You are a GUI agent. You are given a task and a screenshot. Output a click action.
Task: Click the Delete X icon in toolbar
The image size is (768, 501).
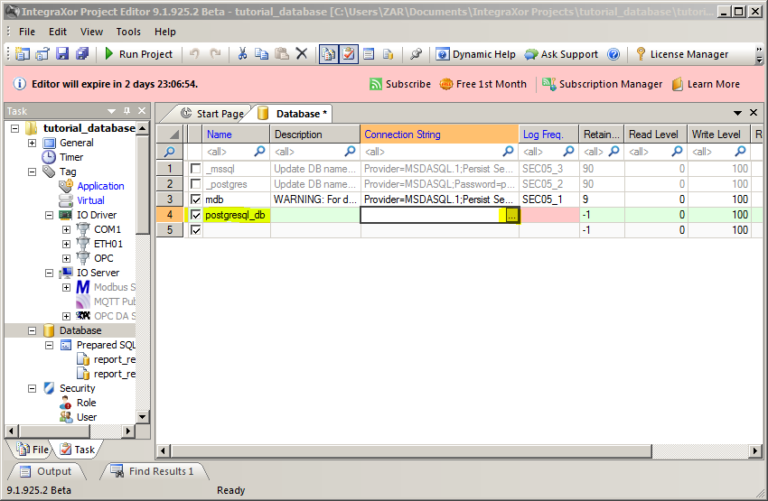(x=302, y=54)
